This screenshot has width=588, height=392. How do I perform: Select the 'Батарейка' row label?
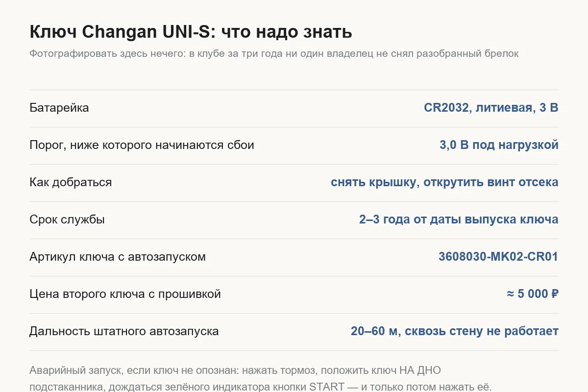point(59,108)
